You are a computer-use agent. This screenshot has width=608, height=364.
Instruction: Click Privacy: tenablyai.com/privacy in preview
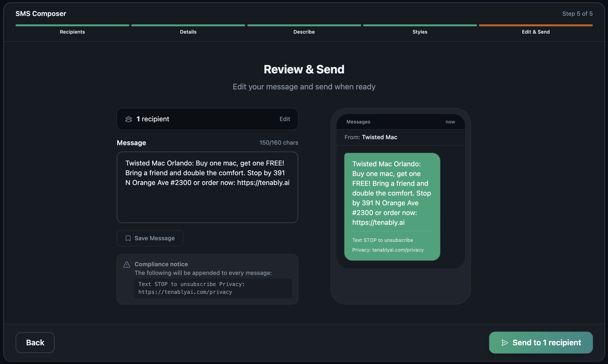388,250
